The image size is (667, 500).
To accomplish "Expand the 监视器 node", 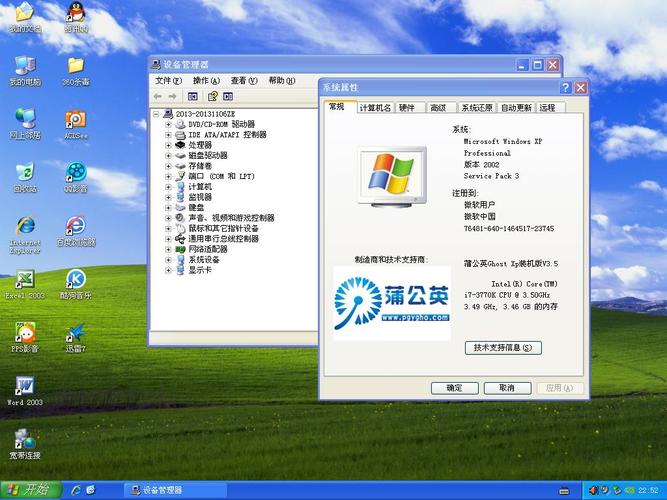I will coord(168,197).
